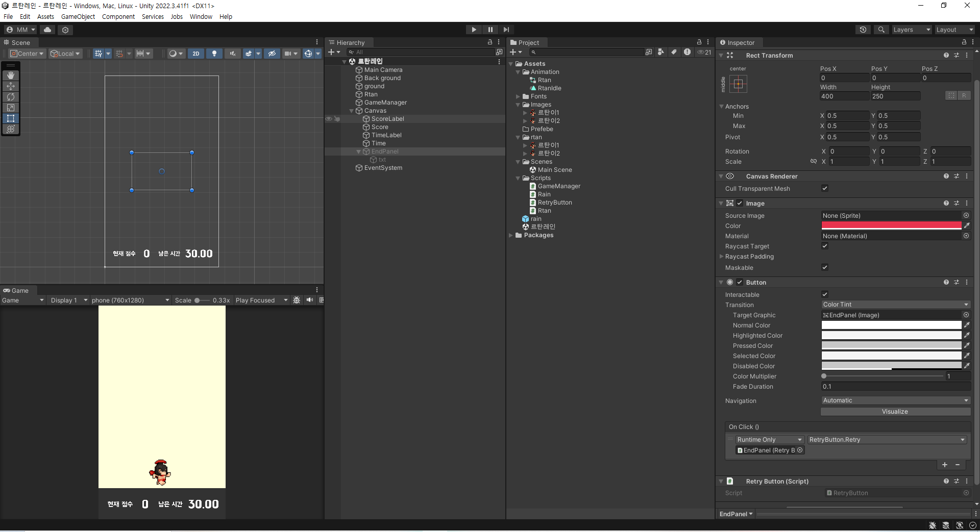Toggle Scene effects icon
This screenshot has width=980, height=532.
pos(249,54)
